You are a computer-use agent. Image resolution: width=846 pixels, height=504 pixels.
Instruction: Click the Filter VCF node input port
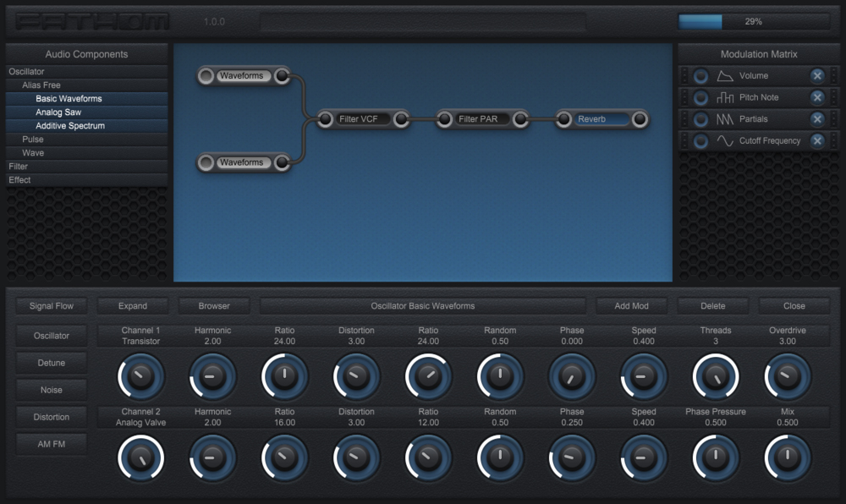coord(326,119)
